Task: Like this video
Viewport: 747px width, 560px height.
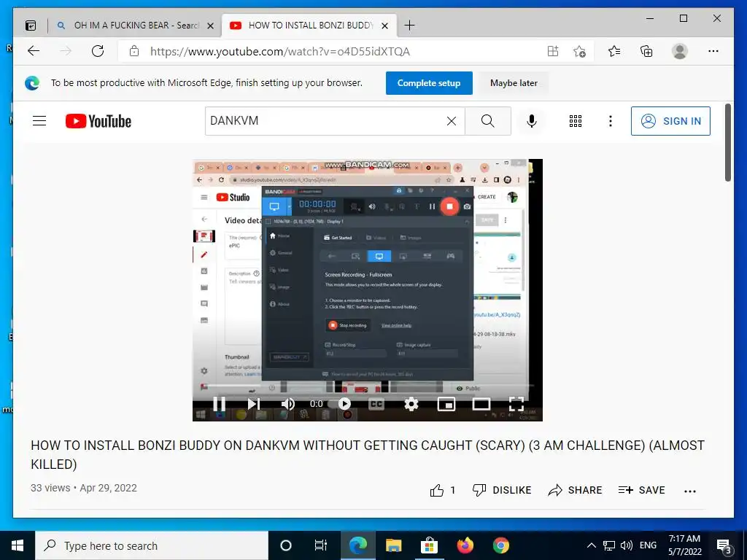Action: (443, 490)
